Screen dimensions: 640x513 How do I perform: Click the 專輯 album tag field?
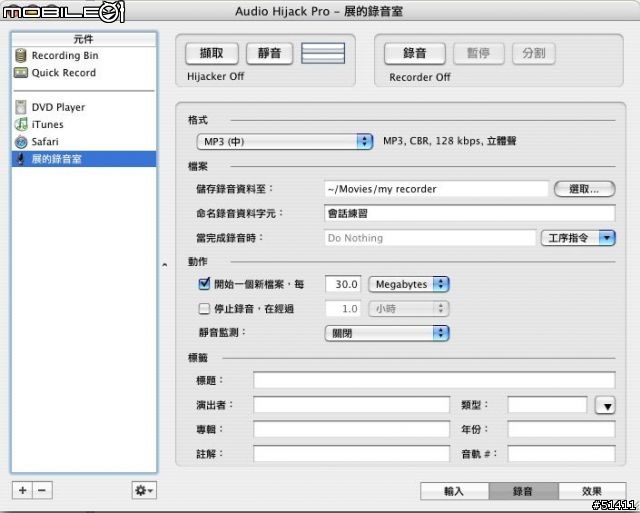(351, 429)
